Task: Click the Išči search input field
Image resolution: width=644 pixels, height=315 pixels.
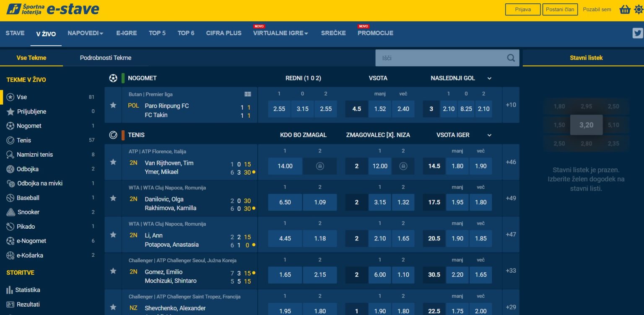Action: coord(440,58)
